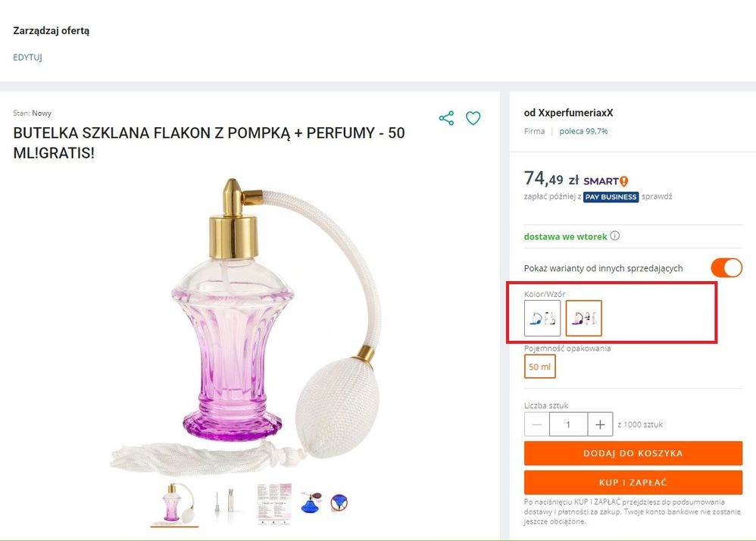Click the share icon above product title
Image resolution: width=756 pixels, height=541 pixels.
446,118
